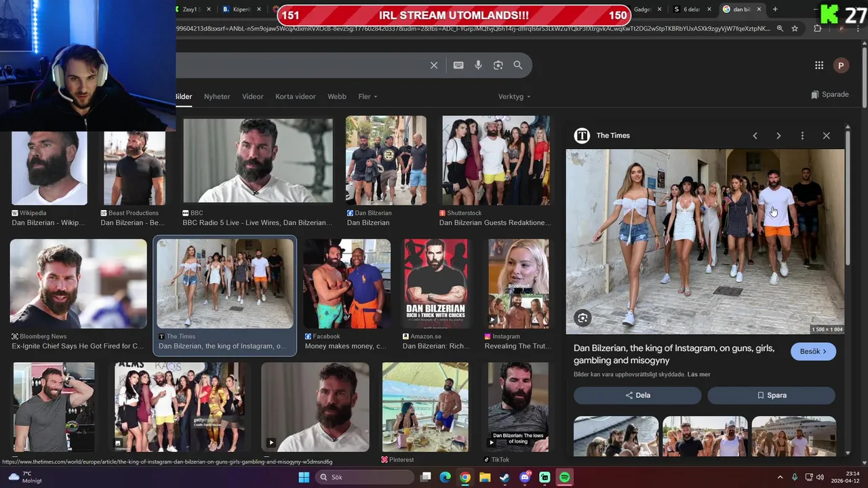Go to previous image in preview panel
Image resolution: width=868 pixels, height=488 pixels.
pyautogui.click(x=755, y=136)
